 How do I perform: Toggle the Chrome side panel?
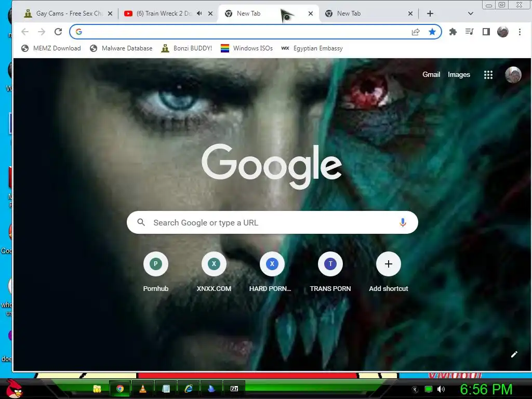click(486, 32)
